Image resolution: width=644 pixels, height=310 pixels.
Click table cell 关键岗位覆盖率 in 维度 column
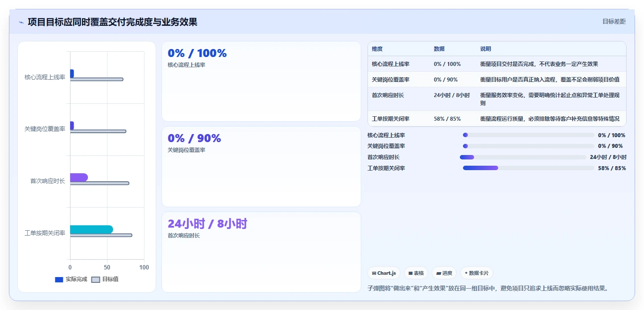391,80
